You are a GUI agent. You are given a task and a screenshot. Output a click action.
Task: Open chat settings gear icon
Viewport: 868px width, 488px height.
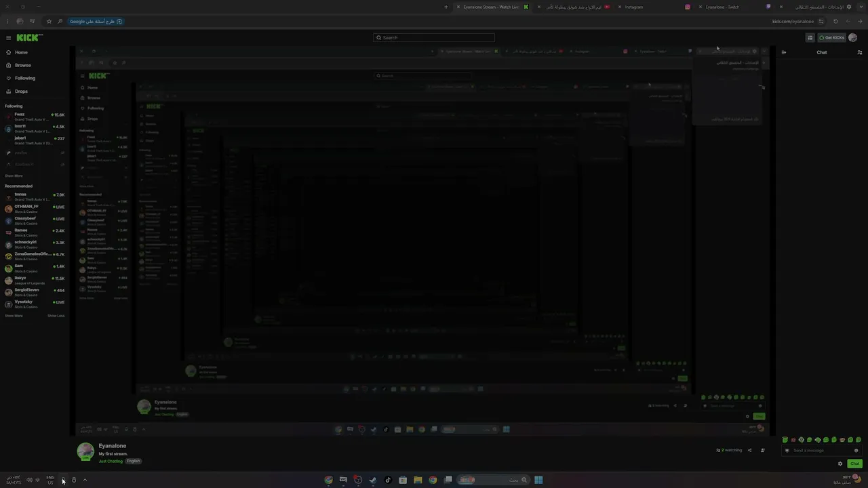[x=840, y=464]
